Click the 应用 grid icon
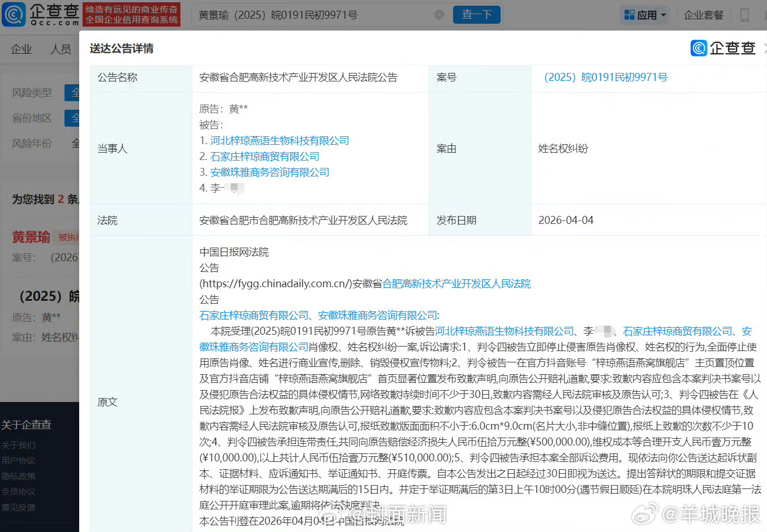This screenshot has height=532, width=767. point(629,15)
